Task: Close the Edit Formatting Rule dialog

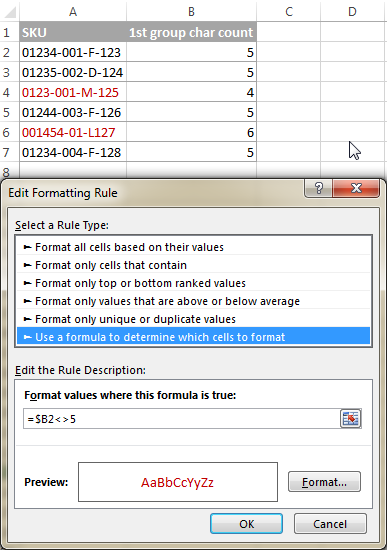Action: (x=356, y=188)
